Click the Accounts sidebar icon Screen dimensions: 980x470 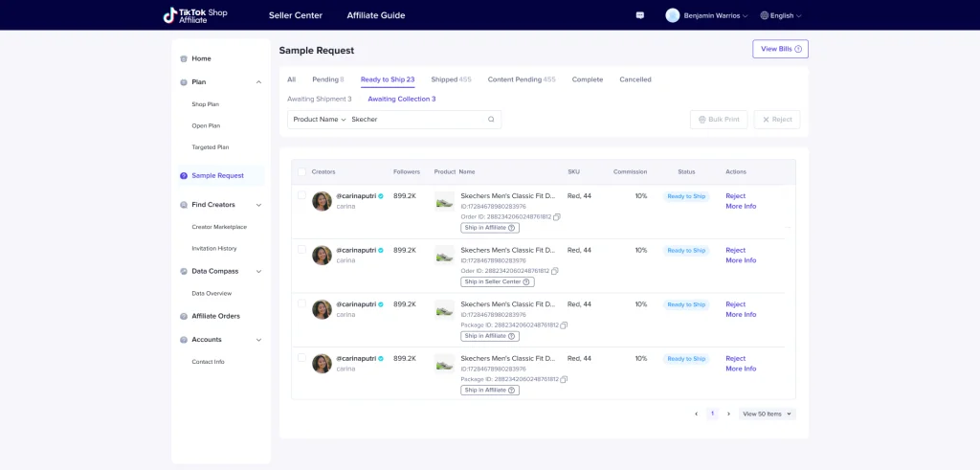[184, 340]
